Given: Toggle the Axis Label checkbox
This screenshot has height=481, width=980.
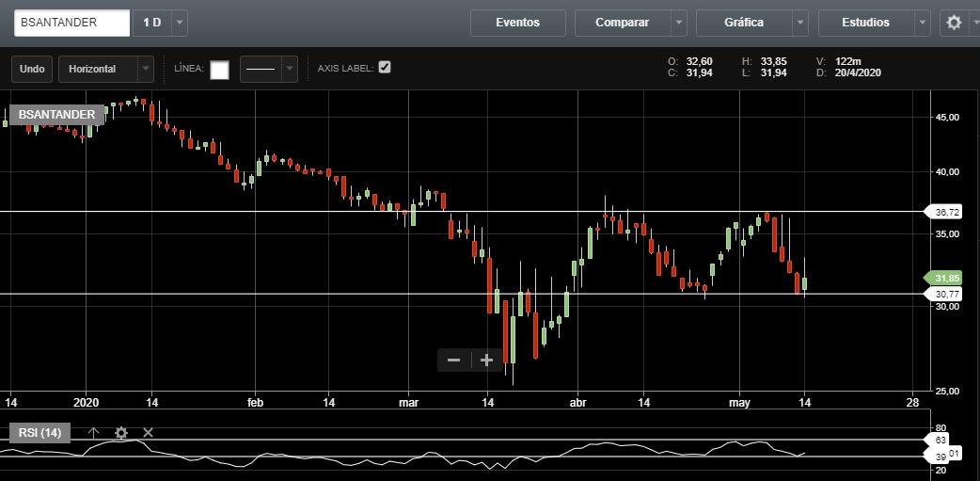Looking at the screenshot, I should coord(384,68).
